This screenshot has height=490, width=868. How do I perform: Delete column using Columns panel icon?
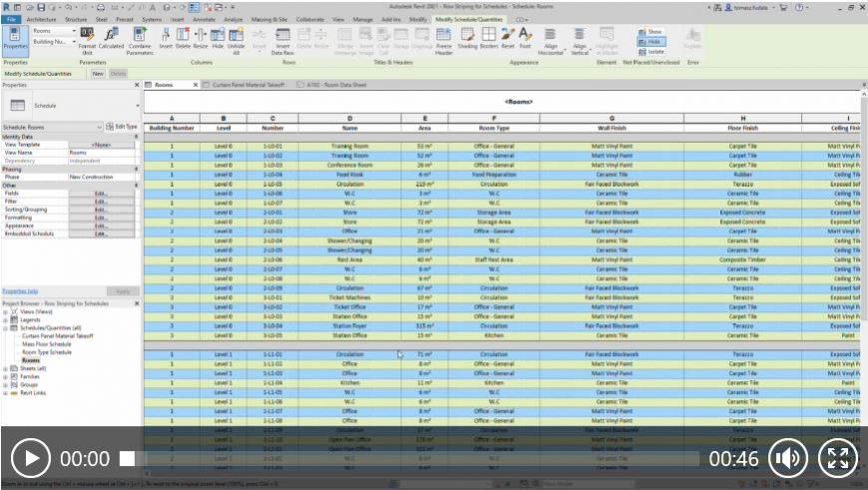pyautogui.click(x=183, y=38)
